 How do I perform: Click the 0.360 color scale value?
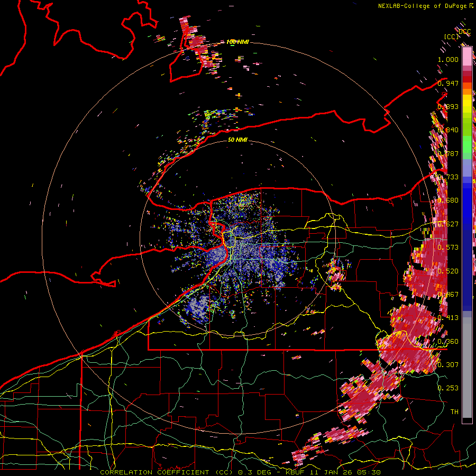point(448,342)
